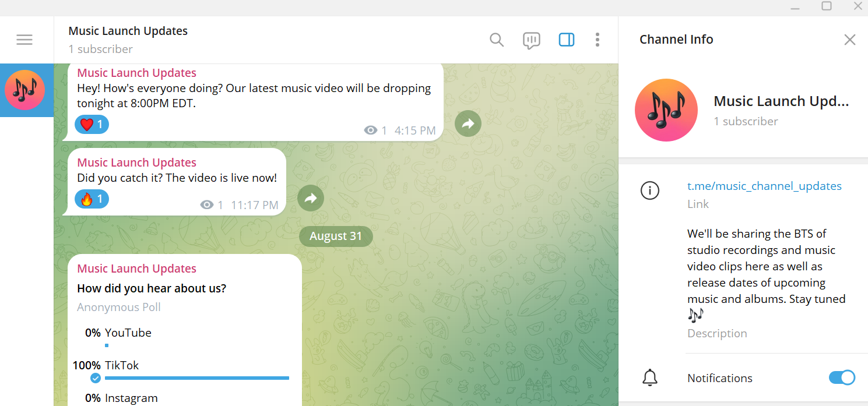Start a voice chat in the channel
868x406 pixels.
tap(531, 40)
